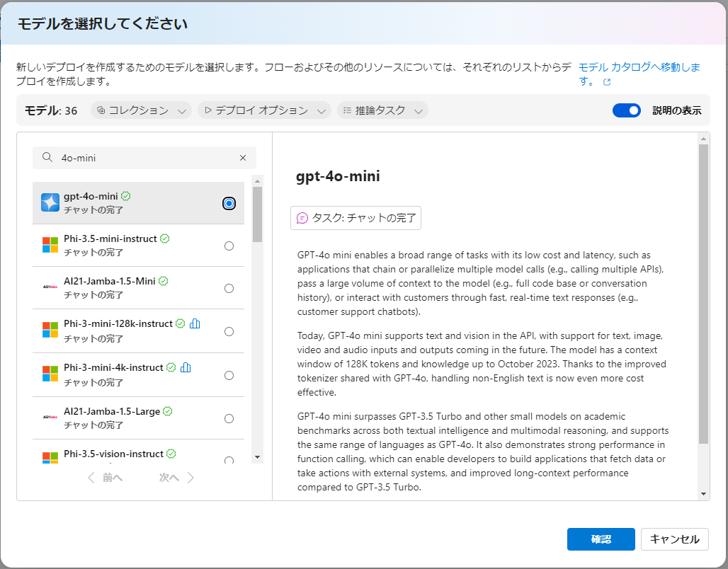Image resolution: width=728 pixels, height=569 pixels.
Task: Click the AI21 logo beside AI21-Jamba-1.5-Large
Action: click(x=50, y=418)
